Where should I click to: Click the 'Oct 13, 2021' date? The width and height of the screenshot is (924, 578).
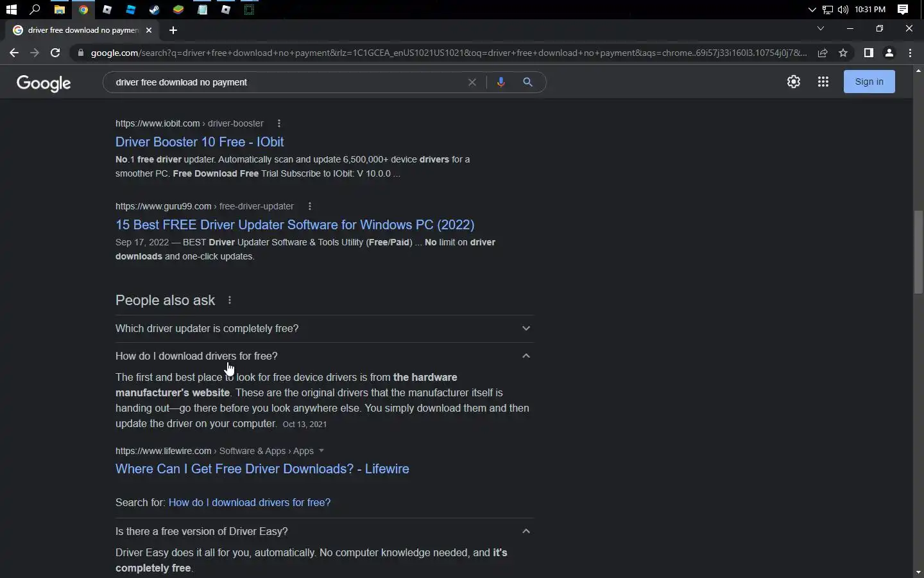[x=305, y=425]
